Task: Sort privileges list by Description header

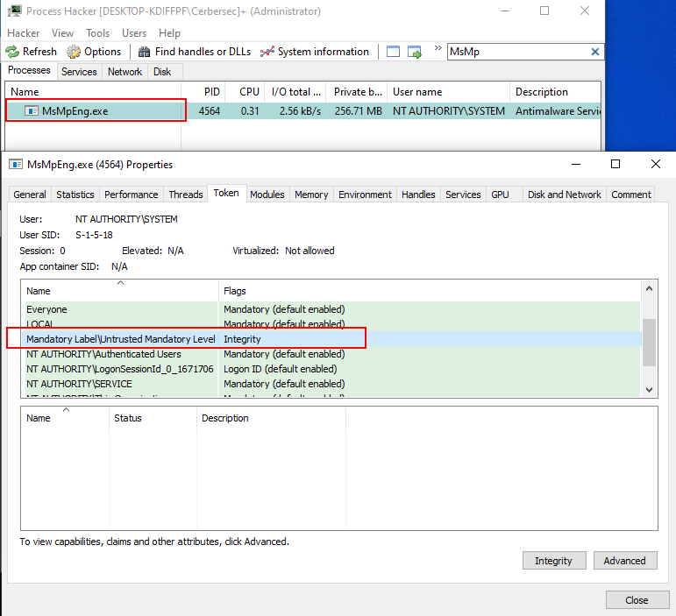Action: pos(271,418)
